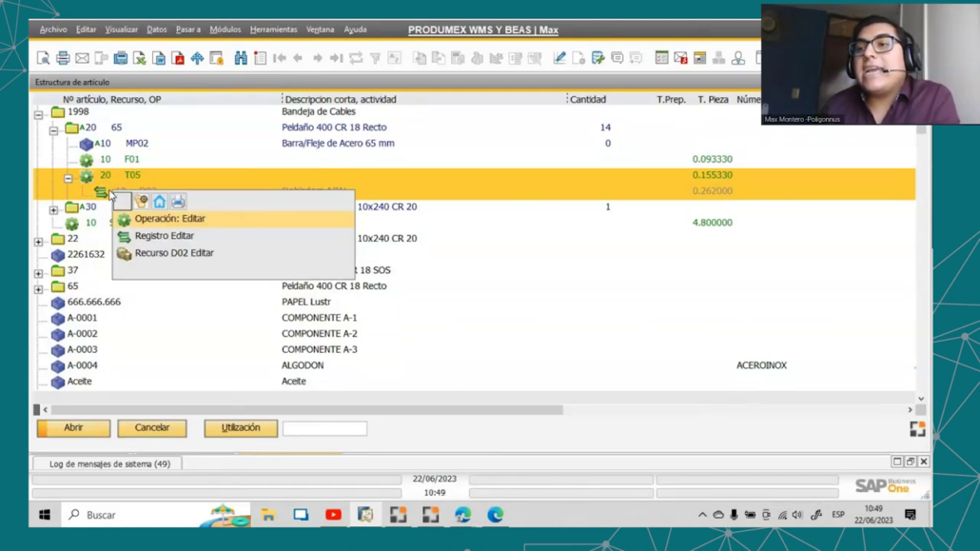Click the print icon in the context popup
Image resolution: width=980 pixels, height=551 pixels.
pos(177,201)
